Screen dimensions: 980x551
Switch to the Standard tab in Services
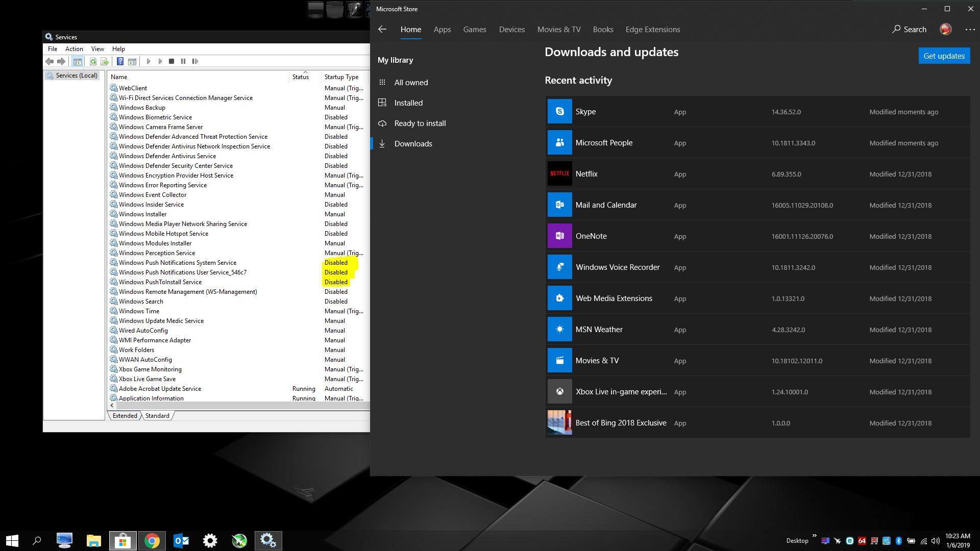point(157,416)
